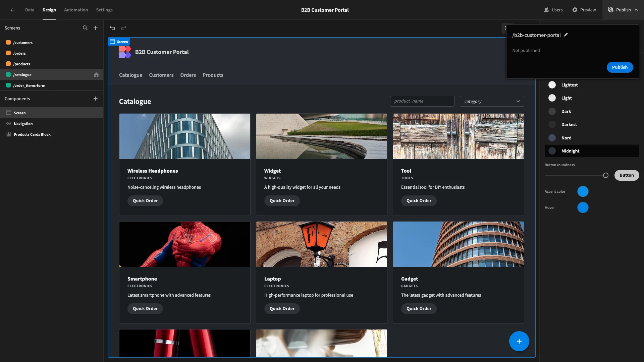Click the product_name search field
644x362 pixels.
(422, 101)
